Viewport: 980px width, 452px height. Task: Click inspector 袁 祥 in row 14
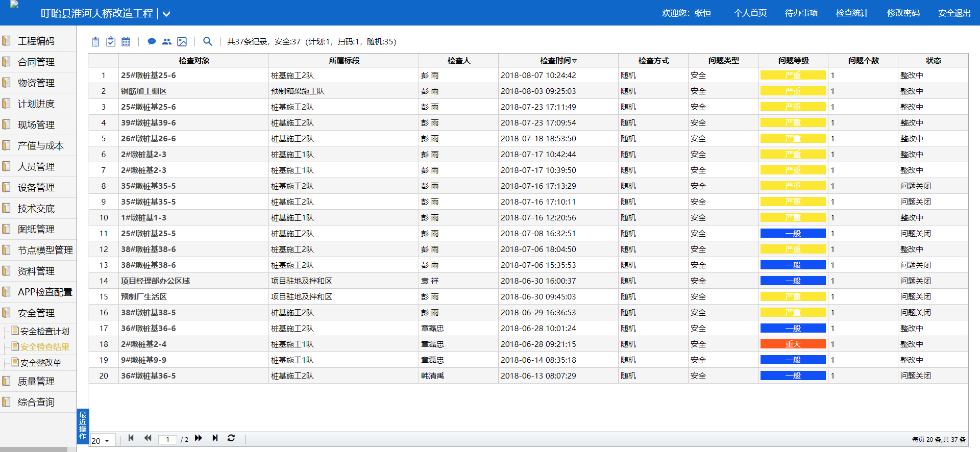[x=430, y=281]
